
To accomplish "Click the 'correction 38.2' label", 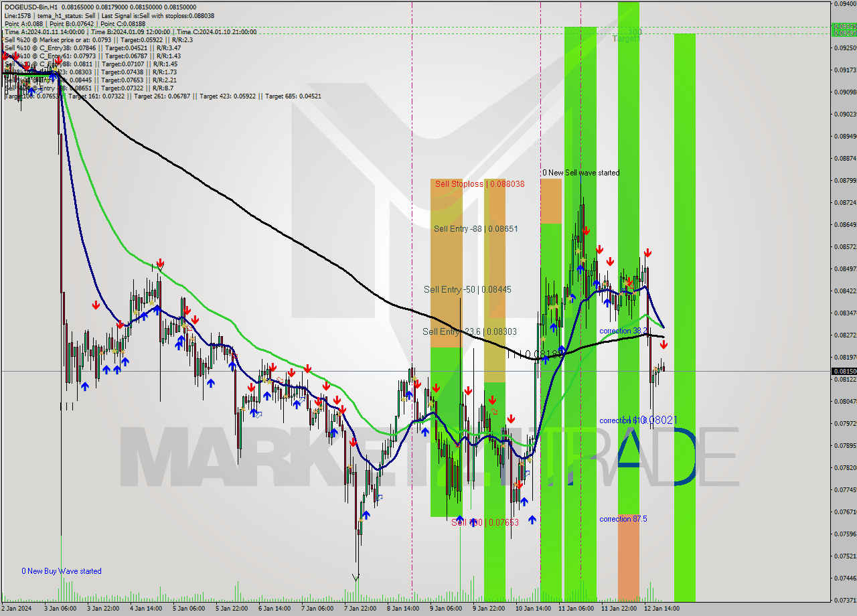I will pyautogui.click(x=623, y=331).
